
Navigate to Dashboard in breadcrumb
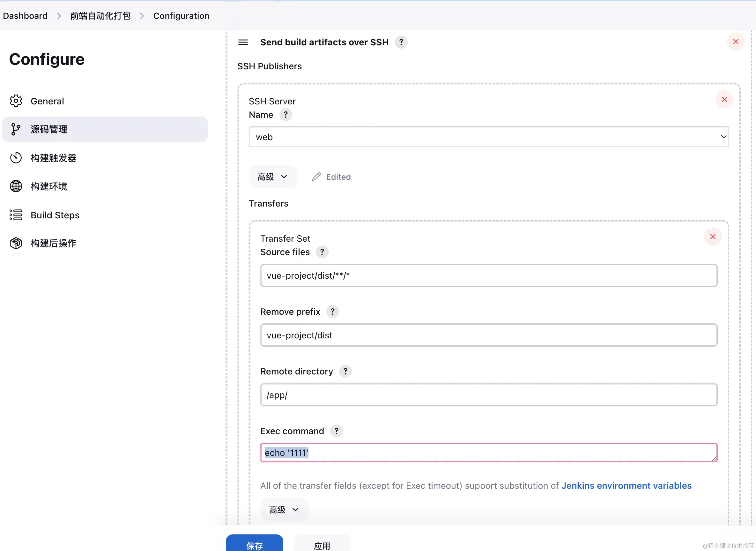(x=25, y=16)
